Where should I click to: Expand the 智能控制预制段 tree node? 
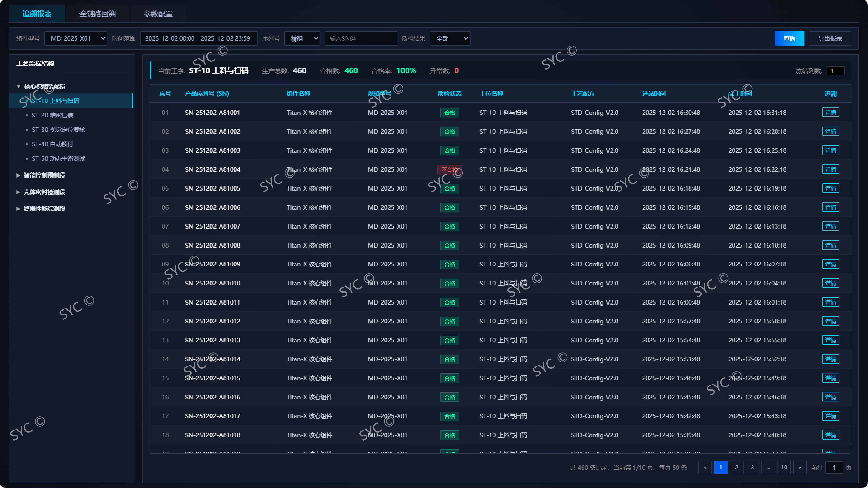[44, 175]
